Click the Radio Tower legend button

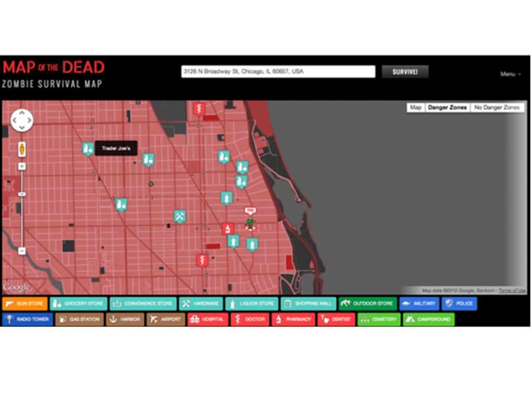pos(28,320)
